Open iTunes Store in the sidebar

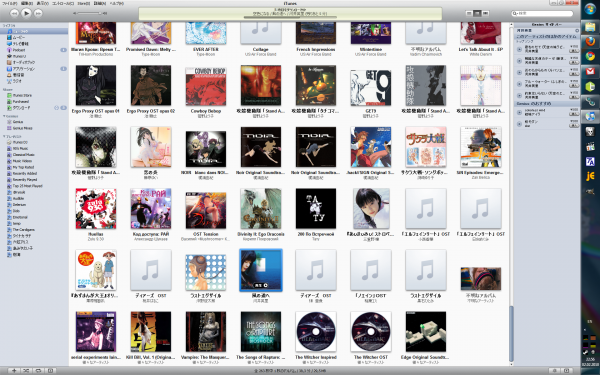(22, 95)
